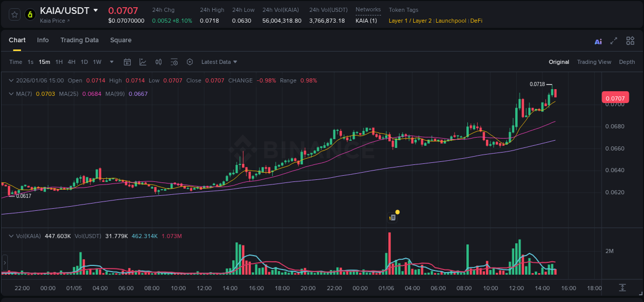Click the Launchpool token tag link
The width and height of the screenshot is (644, 302).
[451, 21]
